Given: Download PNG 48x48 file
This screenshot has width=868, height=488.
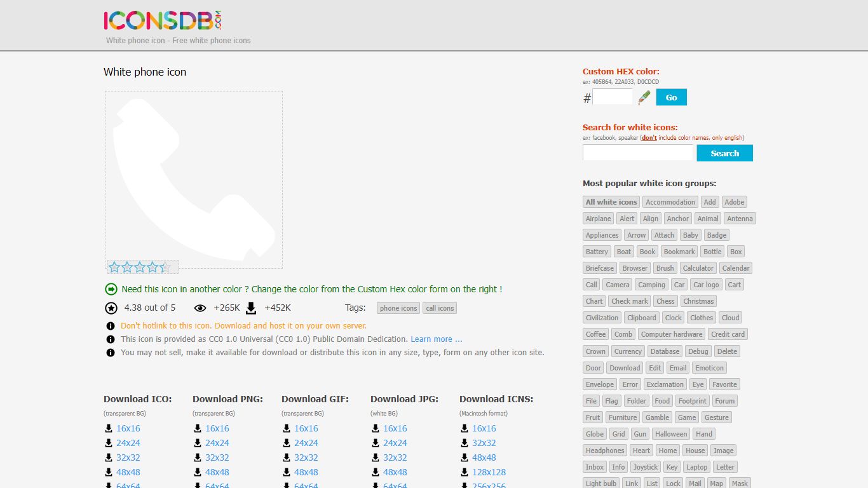Looking at the screenshot, I should (x=217, y=473).
